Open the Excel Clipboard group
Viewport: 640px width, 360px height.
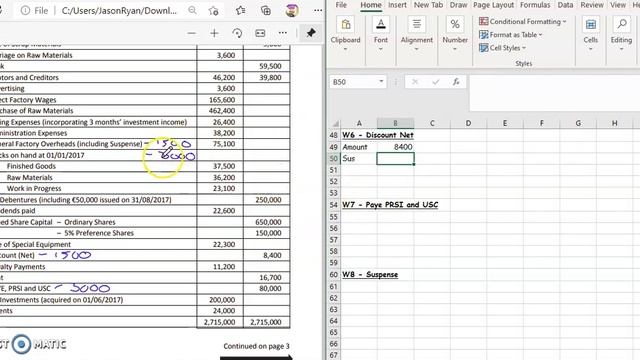[x=345, y=35]
